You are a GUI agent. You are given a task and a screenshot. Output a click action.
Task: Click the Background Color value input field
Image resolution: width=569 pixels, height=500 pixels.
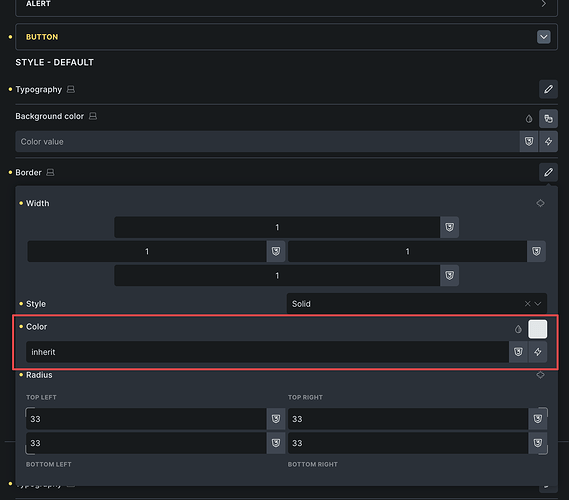(x=267, y=142)
